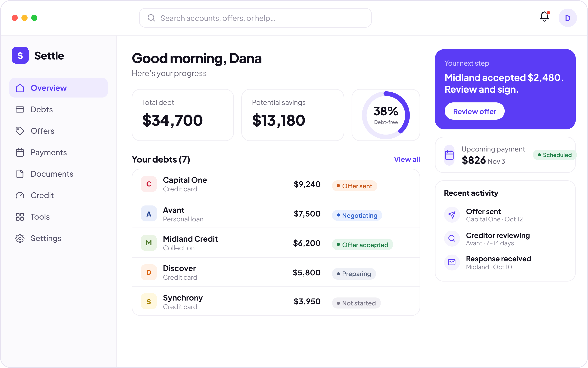
Task: Open the Total debt $34,700 card
Action: click(183, 115)
